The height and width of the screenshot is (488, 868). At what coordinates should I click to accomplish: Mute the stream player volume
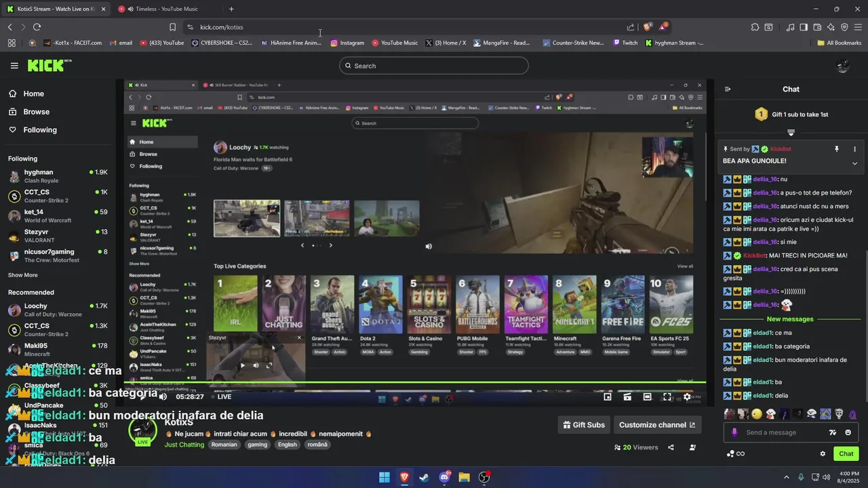163,396
